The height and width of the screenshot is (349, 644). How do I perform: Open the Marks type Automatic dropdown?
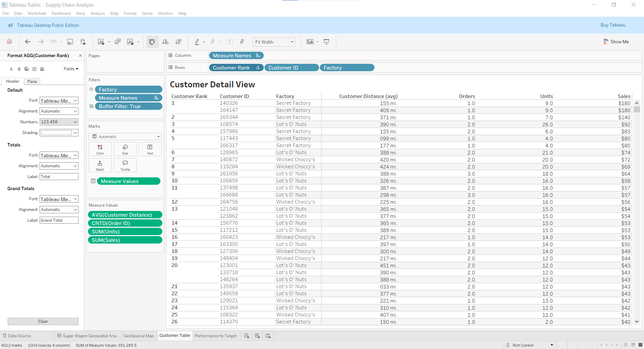pos(125,137)
